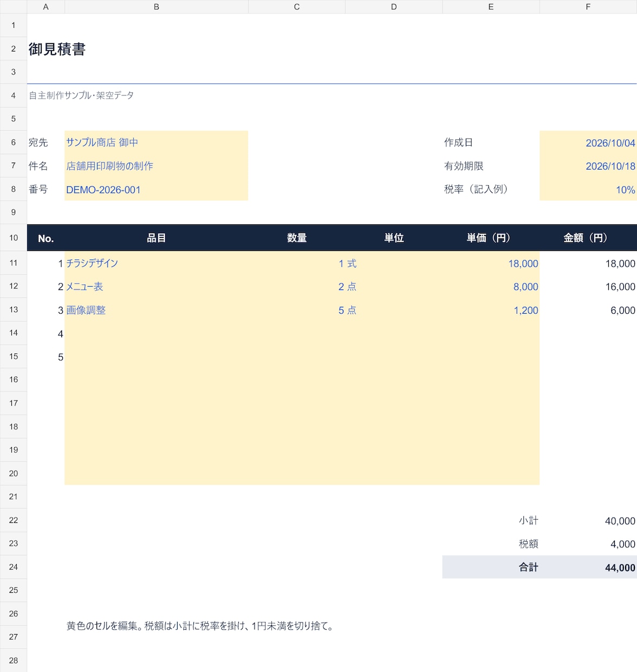Click the 合計 label

pos(528,567)
